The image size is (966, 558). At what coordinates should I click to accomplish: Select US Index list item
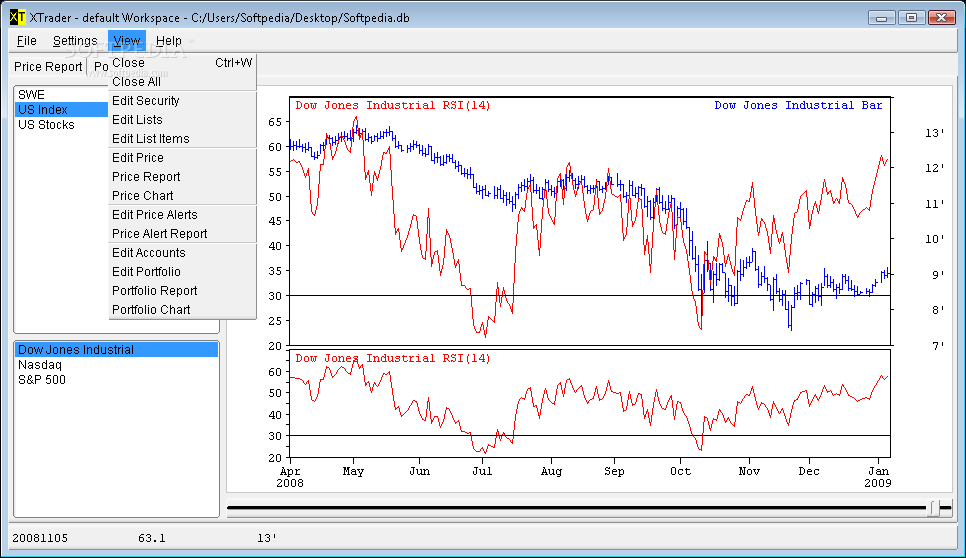point(61,110)
